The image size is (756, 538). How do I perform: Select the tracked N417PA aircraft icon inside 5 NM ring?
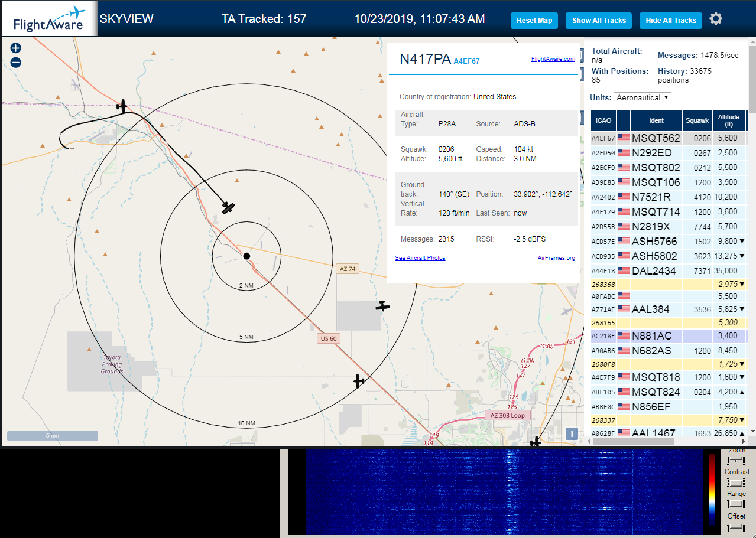229,207
